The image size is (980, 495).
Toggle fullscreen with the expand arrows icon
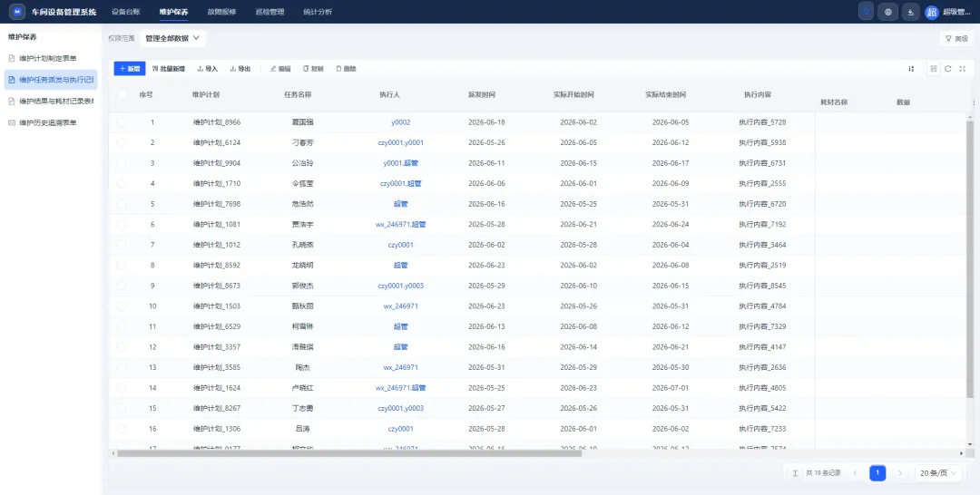tap(963, 69)
